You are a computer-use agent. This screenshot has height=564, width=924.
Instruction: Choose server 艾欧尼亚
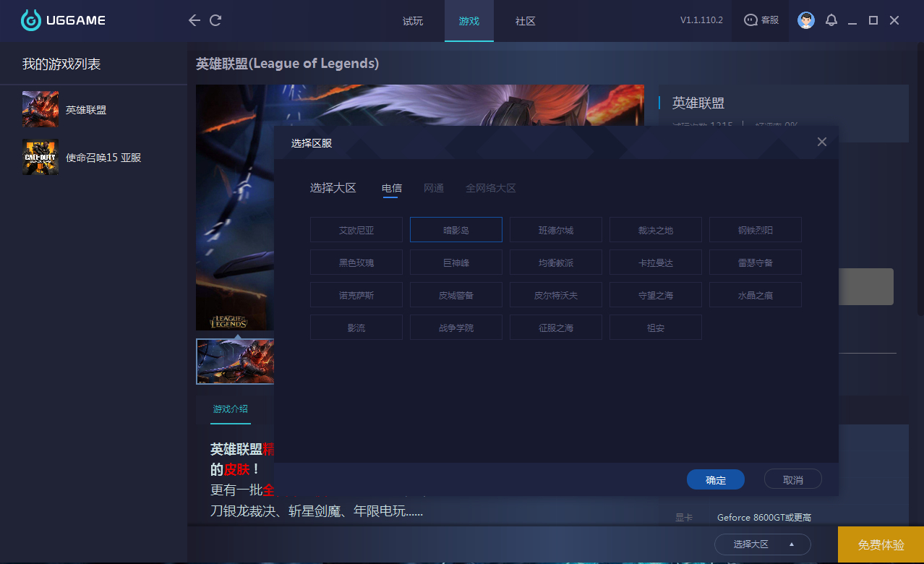click(356, 230)
